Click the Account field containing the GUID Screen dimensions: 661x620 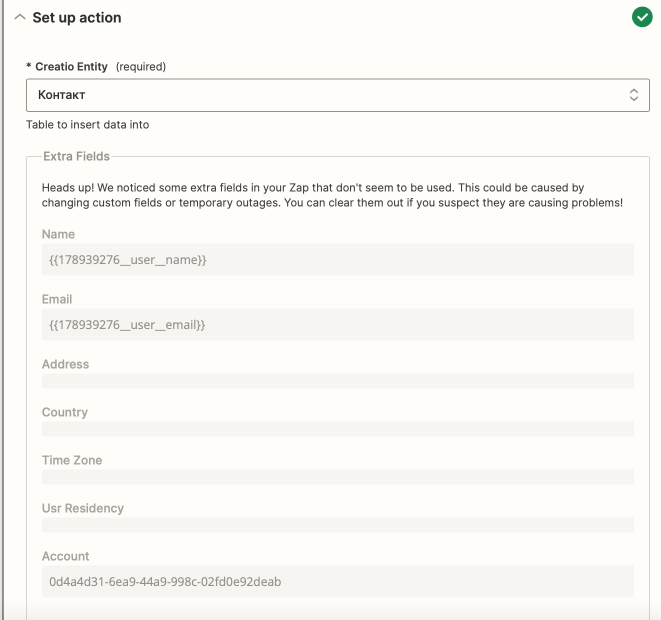[x=337, y=581]
